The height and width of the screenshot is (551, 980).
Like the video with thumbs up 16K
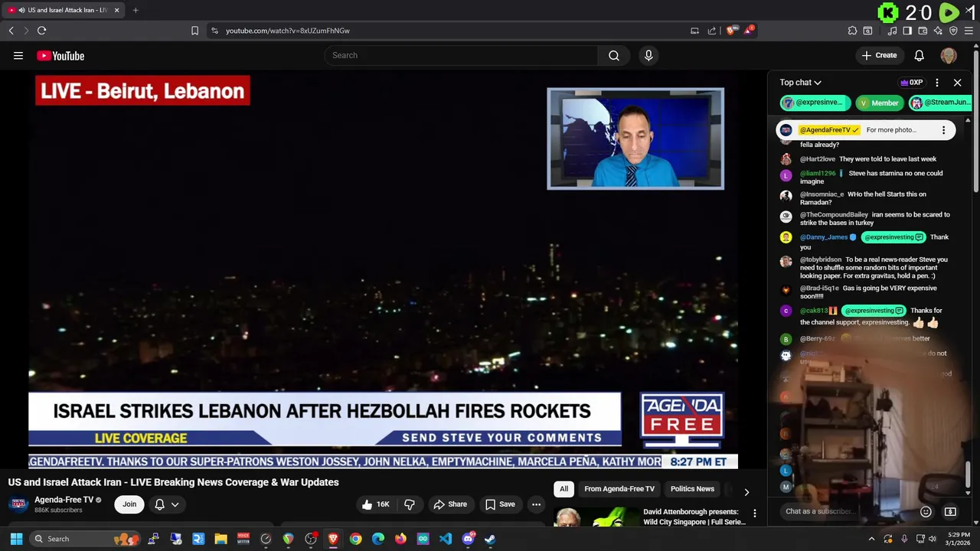click(x=376, y=504)
